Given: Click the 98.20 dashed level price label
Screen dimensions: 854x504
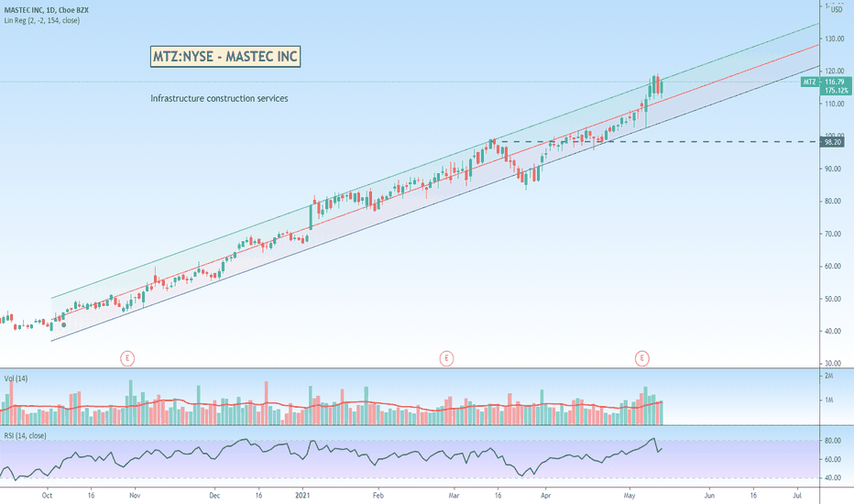Looking at the screenshot, I should coord(833,142).
